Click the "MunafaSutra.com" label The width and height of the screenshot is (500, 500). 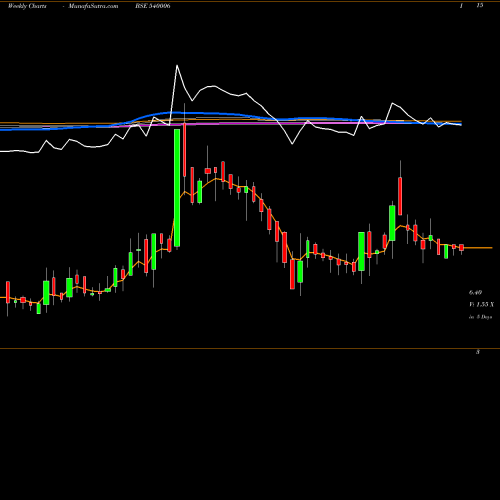point(93,6)
